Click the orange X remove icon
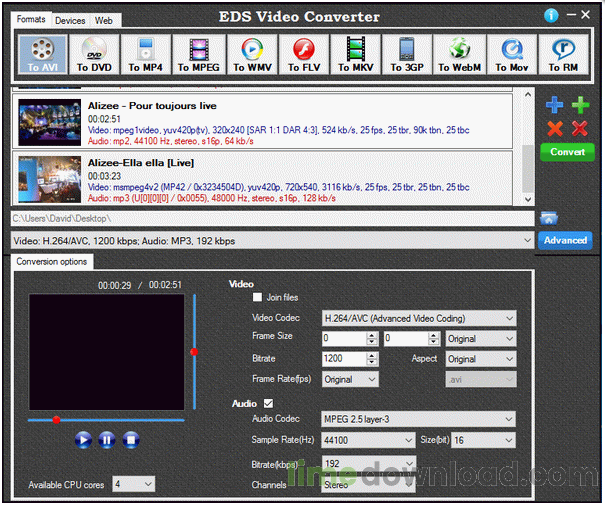Viewport: 605px width, 505px height. [x=555, y=128]
